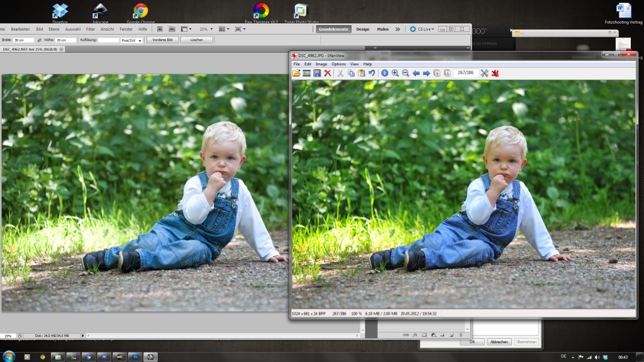Screen dimensions: 644x362
Task: Open IrfanView File menu
Action: tap(297, 64)
